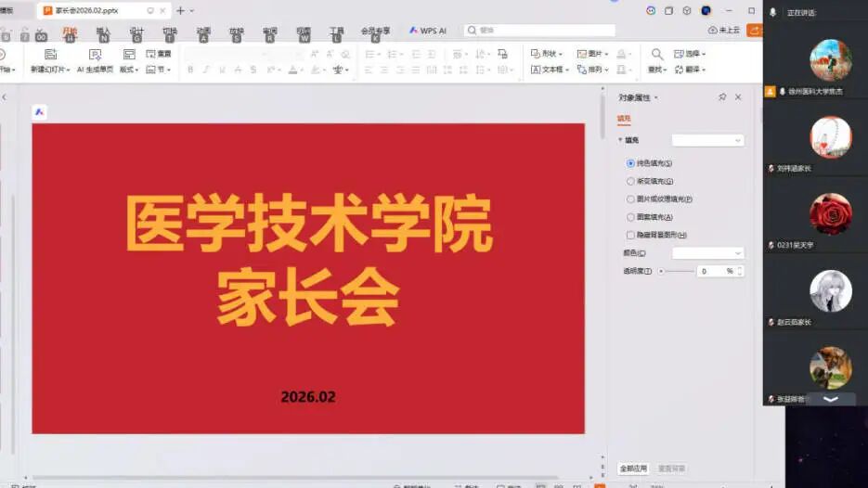
Task: Select Gradient fill (渐变填充) radio option
Action: click(631, 181)
